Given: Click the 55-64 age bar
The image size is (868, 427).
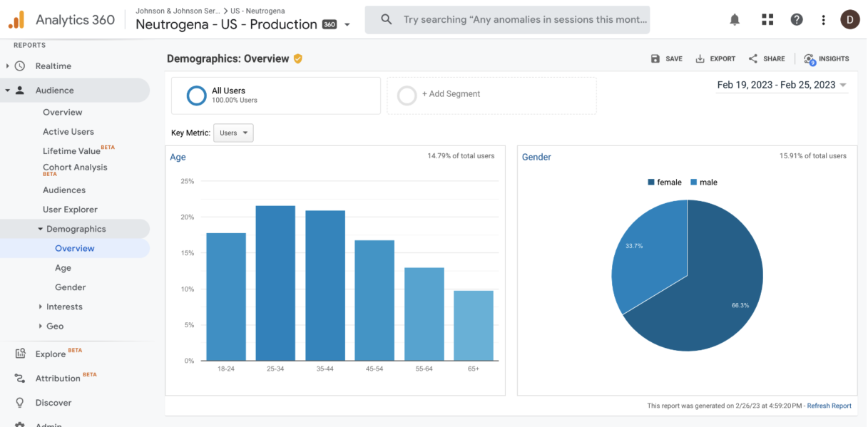Looking at the screenshot, I should tap(424, 314).
